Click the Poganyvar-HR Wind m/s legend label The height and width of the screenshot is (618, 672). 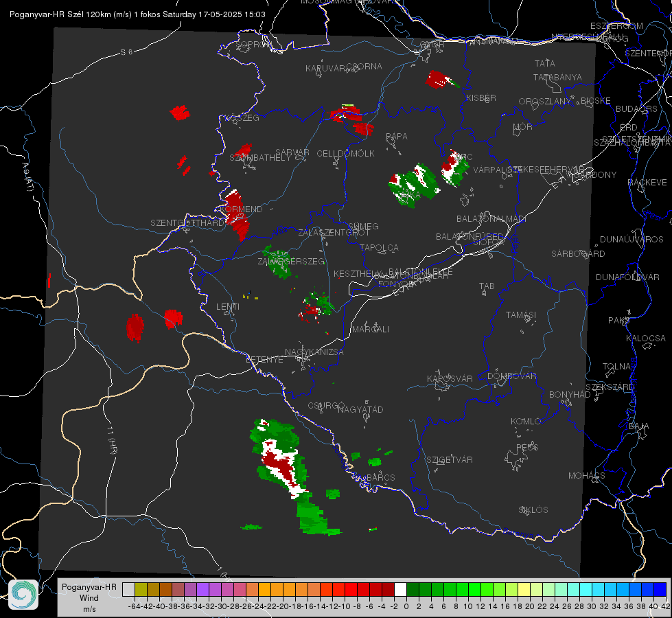pyautogui.click(x=89, y=598)
